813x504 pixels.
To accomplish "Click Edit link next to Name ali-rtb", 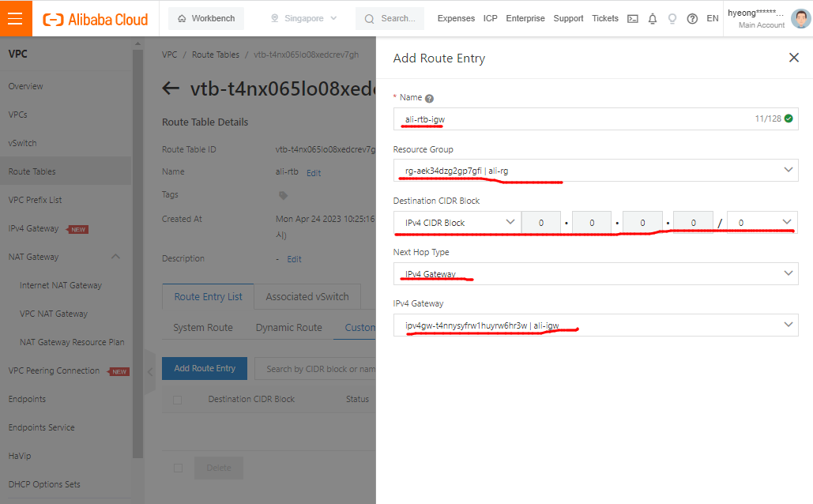I will pos(313,173).
